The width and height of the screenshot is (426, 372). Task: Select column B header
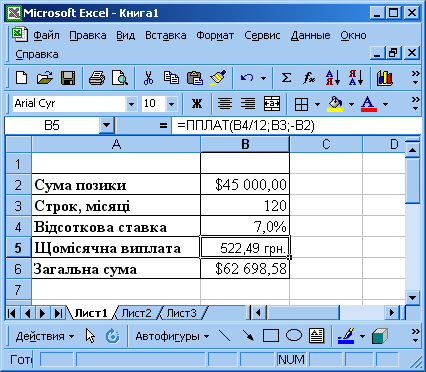245,144
